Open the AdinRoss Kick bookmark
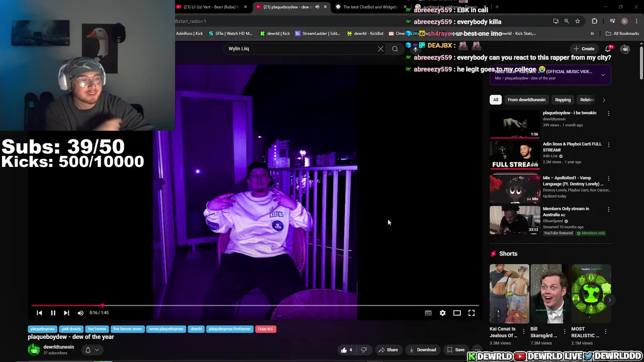This screenshot has width=644, height=362. coord(189,34)
